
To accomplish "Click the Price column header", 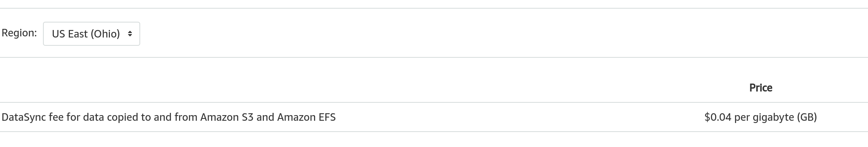I will pos(761,88).
